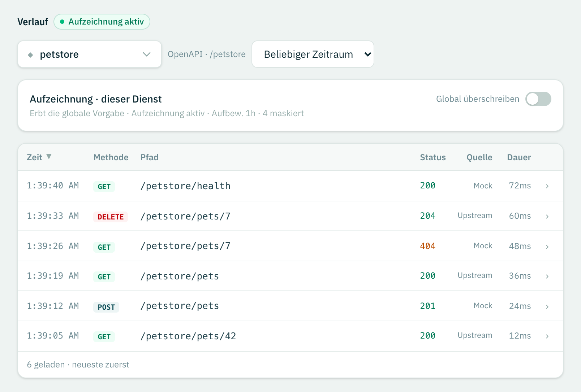This screenshot has width=581, height=392.
Task: Expand the DELETE /petstore/pets/7 row chevron
Action: pyautogui.click(x=547, y=216)
